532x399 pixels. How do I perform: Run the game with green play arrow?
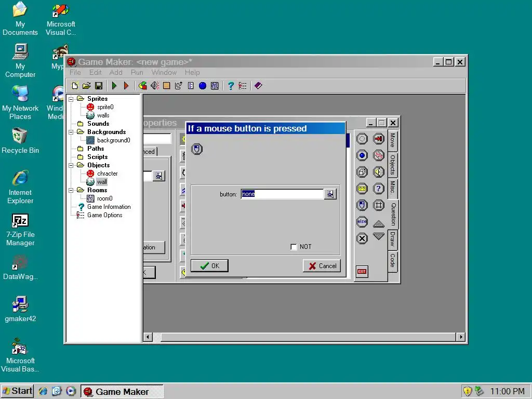tap(114, 86)
